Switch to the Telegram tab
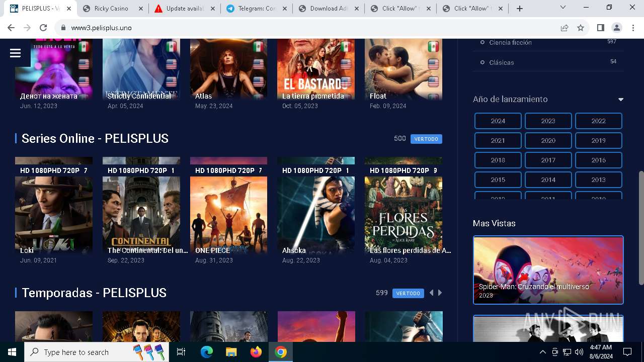This screenshot has width=644, height=362. tap(256, 9)
